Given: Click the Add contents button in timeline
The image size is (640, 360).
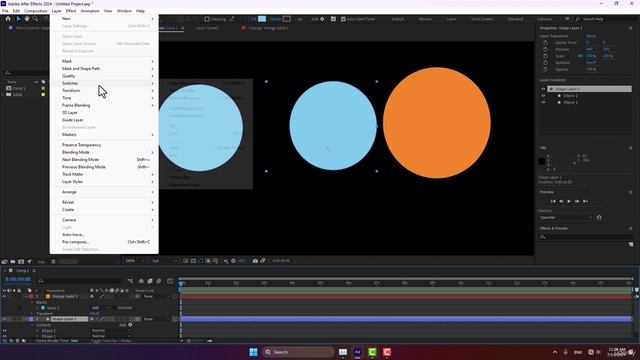Looking at the screenshot, I should (130, 325).
